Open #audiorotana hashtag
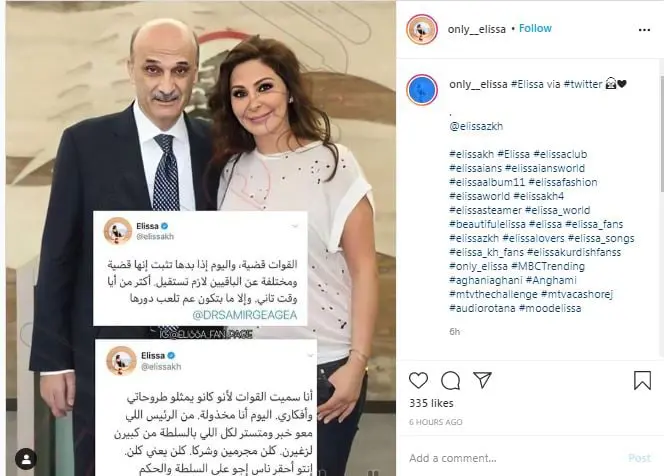Screen dimensions: 664x476 [x=482, y=308]
